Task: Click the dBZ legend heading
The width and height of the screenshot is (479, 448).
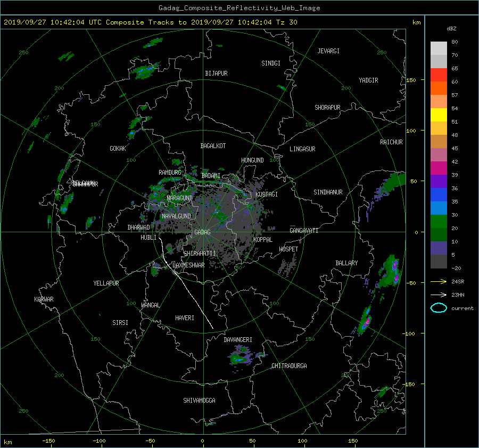Action: 451,29
